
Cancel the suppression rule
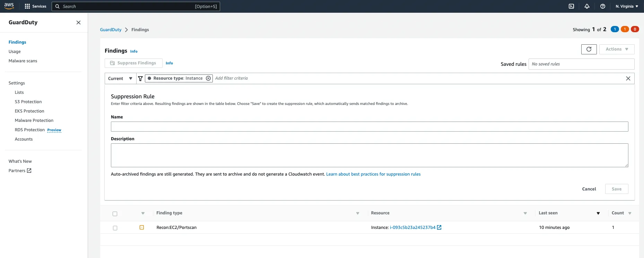[x=589, y=189]
